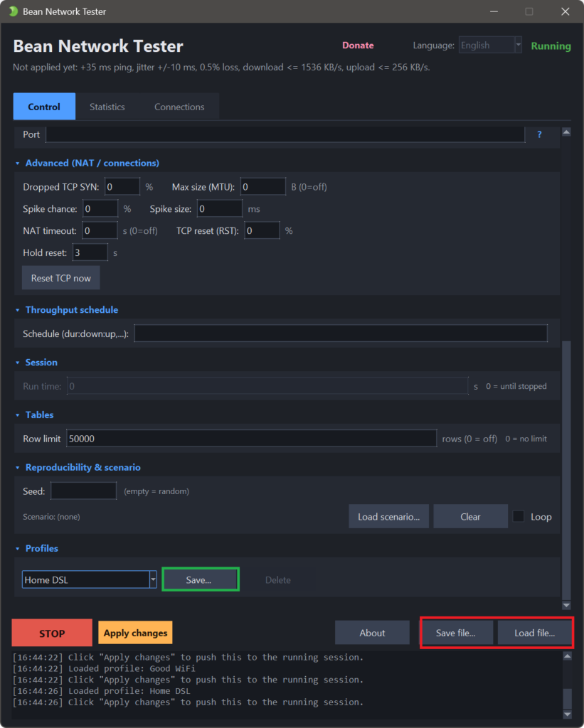
Task: Click the Bean Network Tester app icon
Action: (13, 11)
